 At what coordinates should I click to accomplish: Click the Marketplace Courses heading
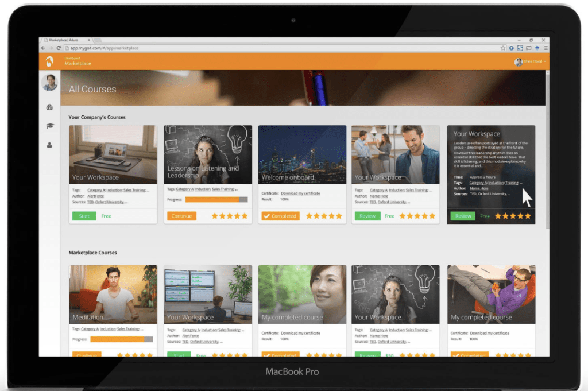92,253
